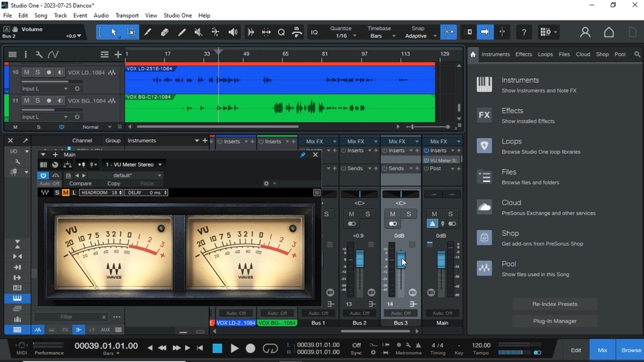Click the Re-Index Presets button
Image resolution: width=644 pixels, height=362 pixels.
click(555, 304)
